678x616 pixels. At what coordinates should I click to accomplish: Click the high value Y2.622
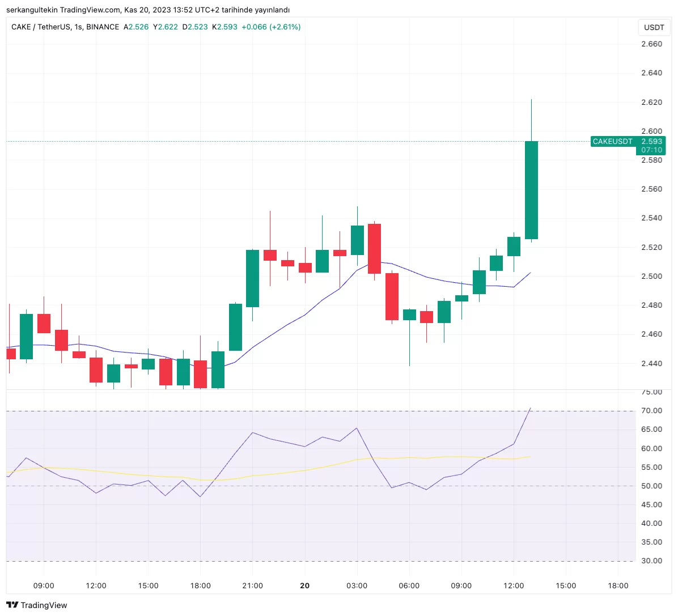pyautogui.click(x=166, y=27)
